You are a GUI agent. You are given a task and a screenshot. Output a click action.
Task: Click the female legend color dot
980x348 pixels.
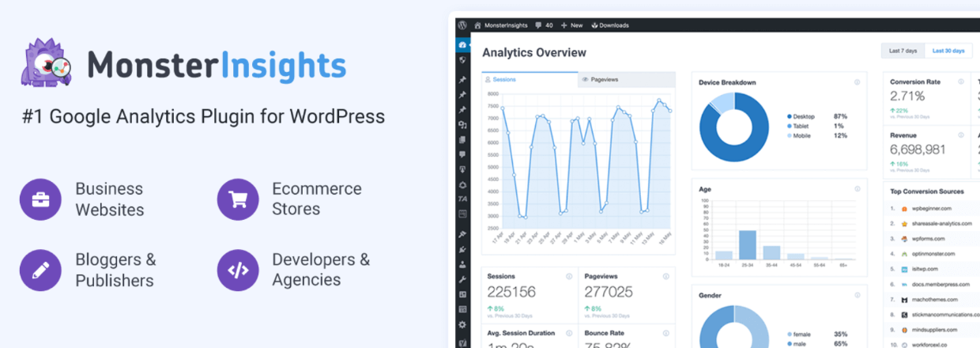click(789, 334)
